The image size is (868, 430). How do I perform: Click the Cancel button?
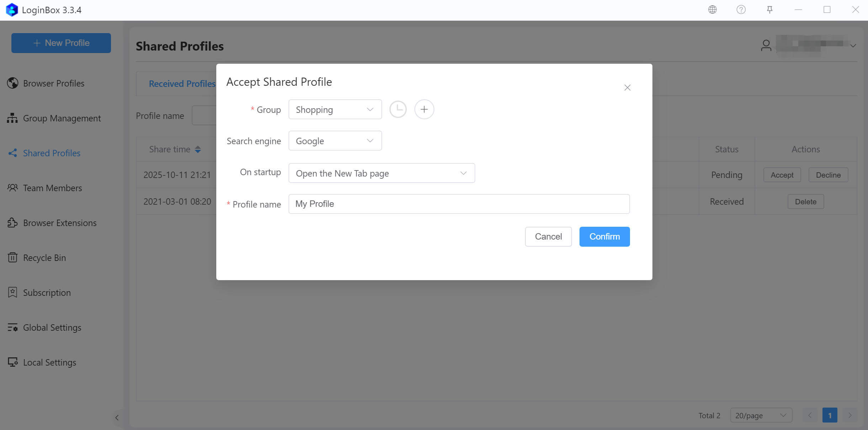tap(548, 237)
